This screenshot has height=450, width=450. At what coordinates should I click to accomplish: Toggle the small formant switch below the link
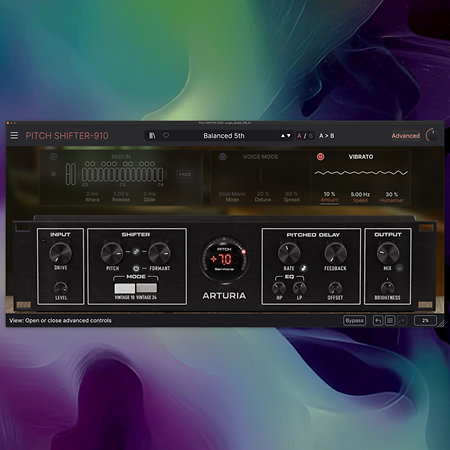tap(136, 268)
